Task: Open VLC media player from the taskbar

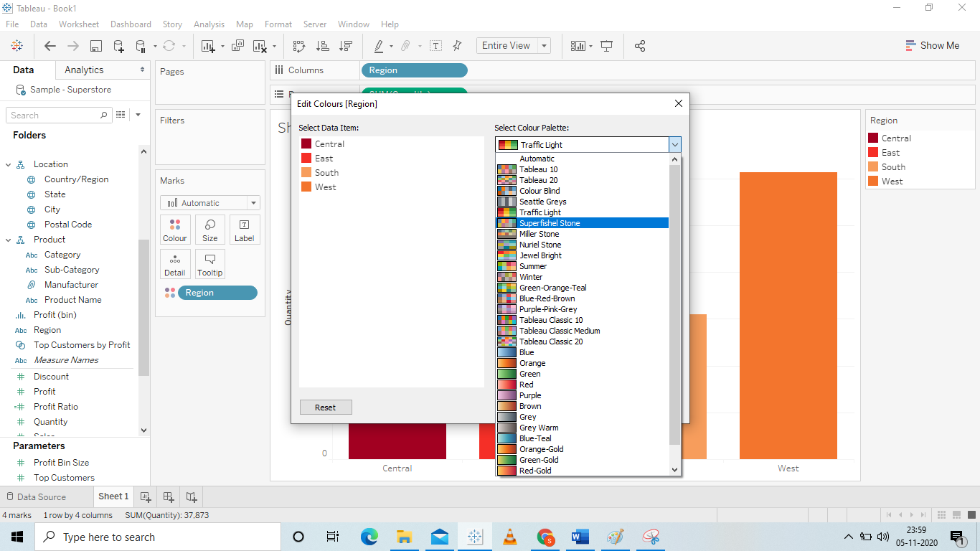Action: pos(510,537)
